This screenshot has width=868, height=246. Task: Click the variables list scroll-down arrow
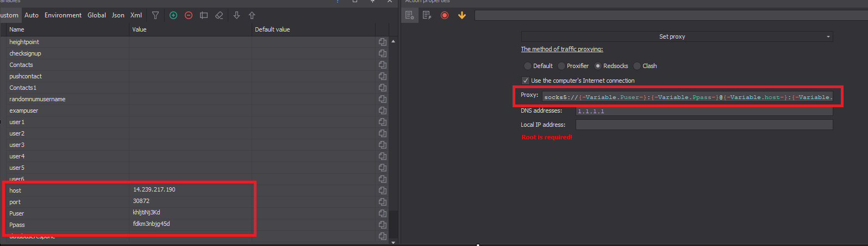pos(393,242)
